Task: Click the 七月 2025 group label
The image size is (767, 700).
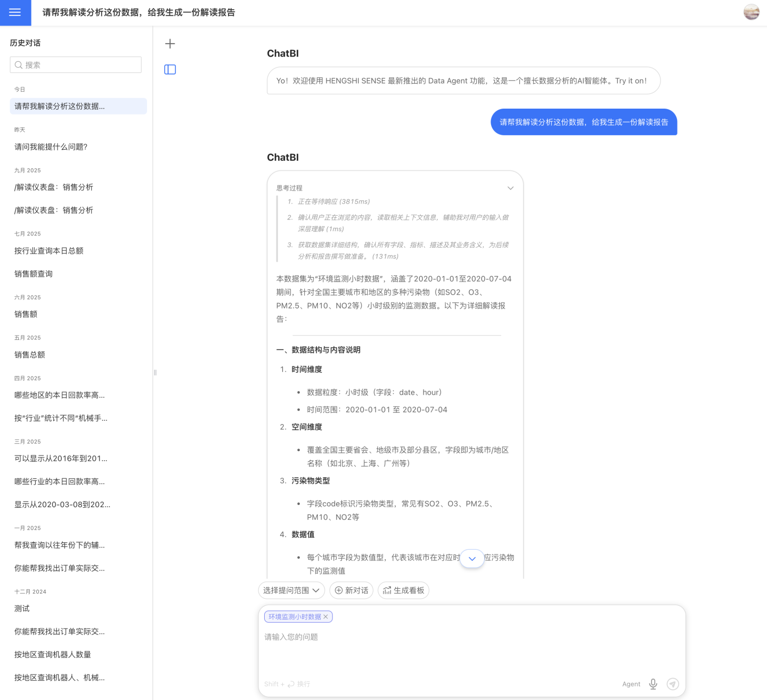Action: pos(28,234)
